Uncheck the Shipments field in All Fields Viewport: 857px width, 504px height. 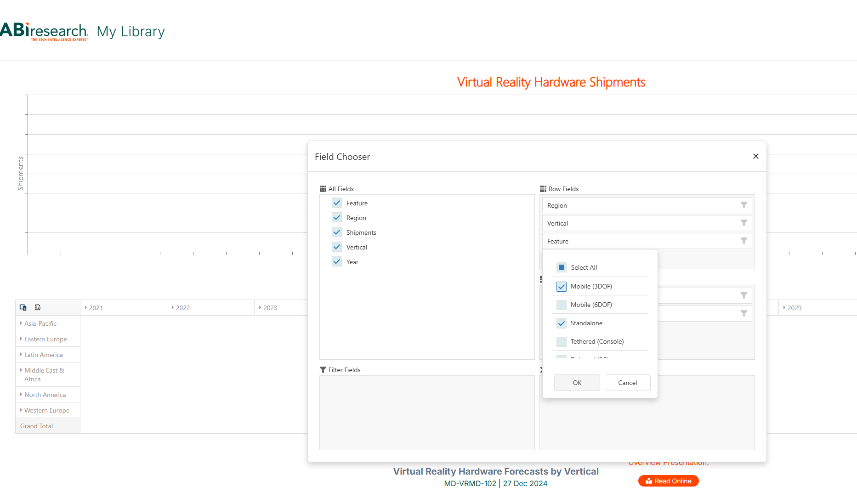pos(337,232)
